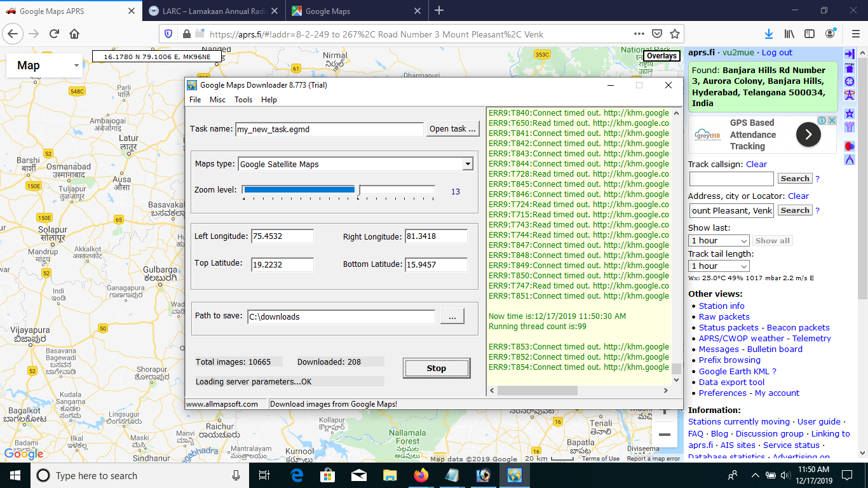Click the Bottom Latitude input field
This screenshot has height=488, width=868.
click(x=436, y=264)
